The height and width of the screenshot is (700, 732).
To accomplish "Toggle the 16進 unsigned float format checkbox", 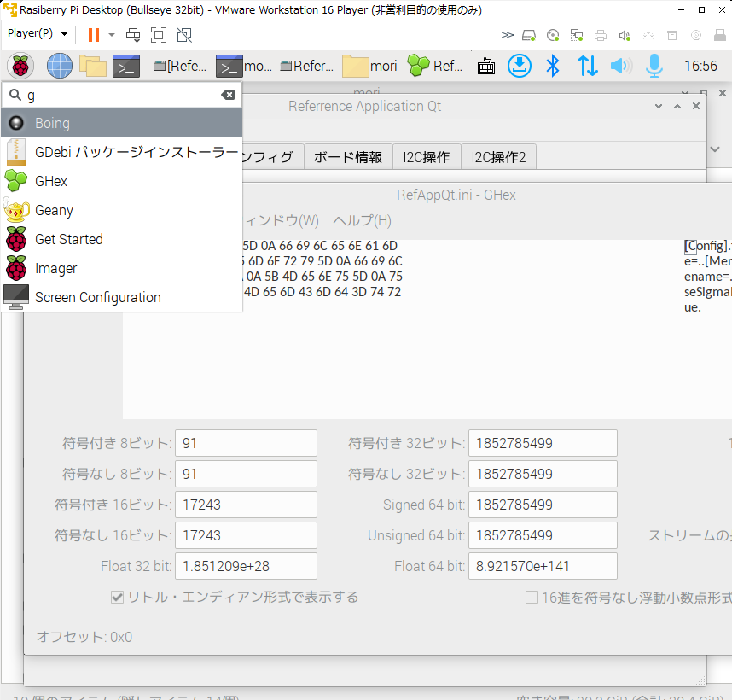I will [532, 598].
